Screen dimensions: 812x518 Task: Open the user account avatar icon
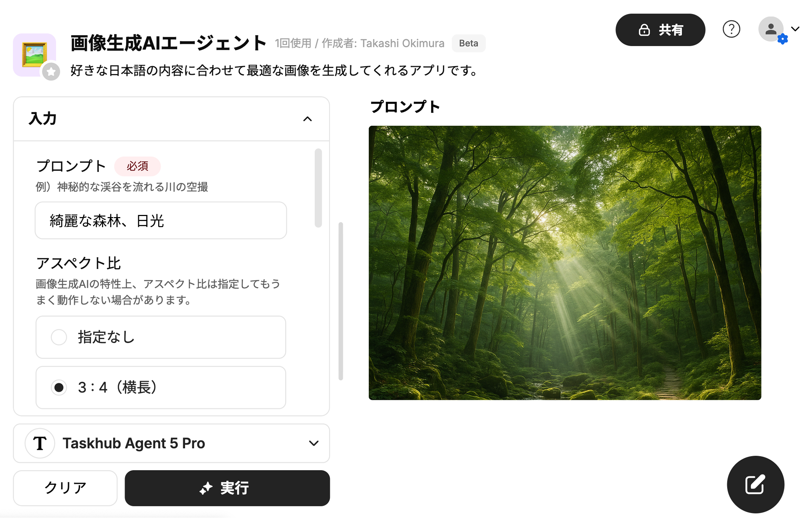click(771, 29)
